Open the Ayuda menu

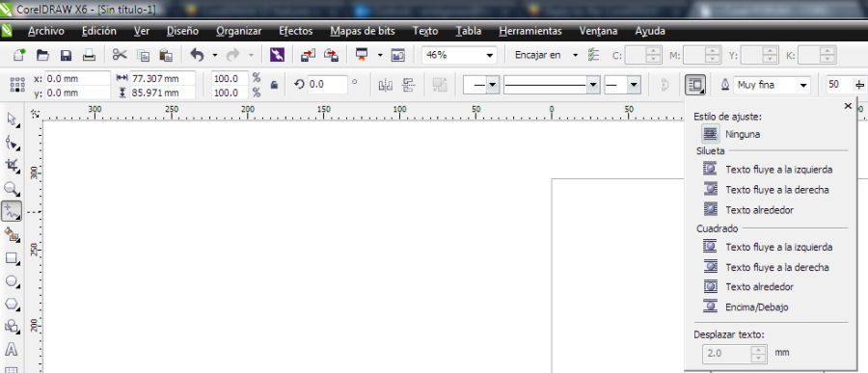pos(650,31)
